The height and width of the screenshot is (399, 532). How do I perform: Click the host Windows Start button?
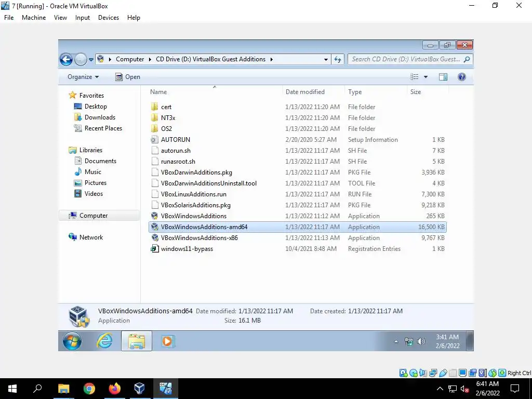(x=12, y=389)
